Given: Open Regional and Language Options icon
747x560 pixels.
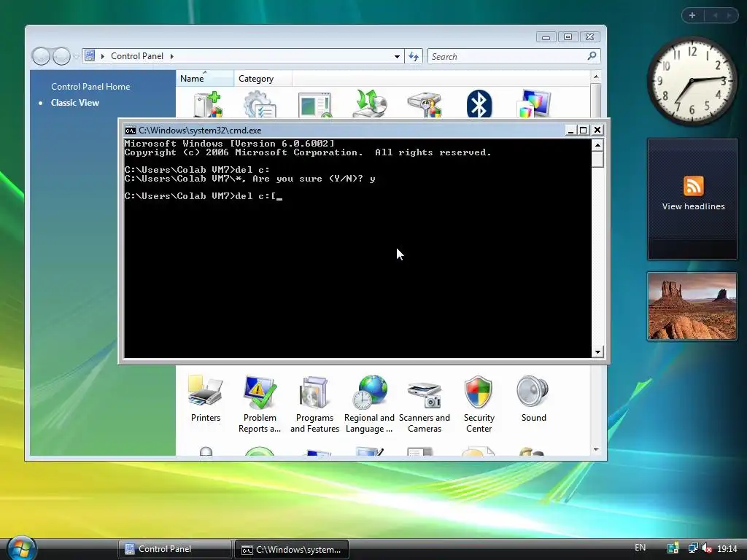Looking at the screenshot, I should coord(369,404).
